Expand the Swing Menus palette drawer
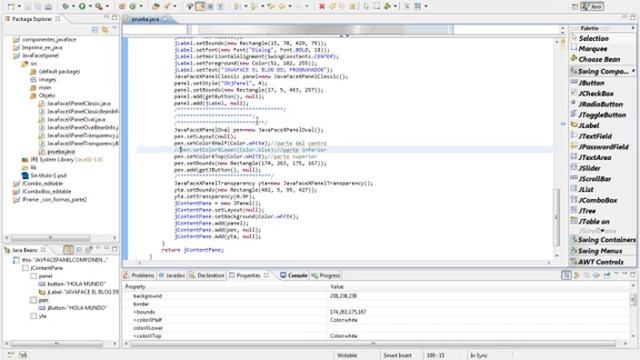The height and width of the screenshot is (360, 640). click(603, 251)
